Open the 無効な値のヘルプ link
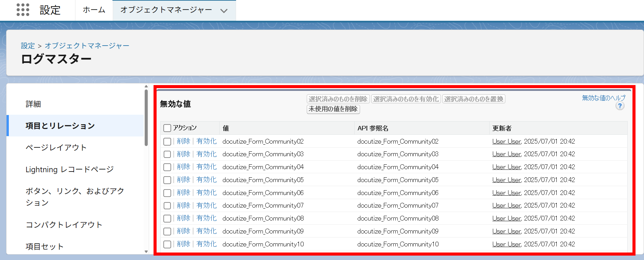Image resolution: width=644 pixels, height=260 pixels. click(604, 98)
